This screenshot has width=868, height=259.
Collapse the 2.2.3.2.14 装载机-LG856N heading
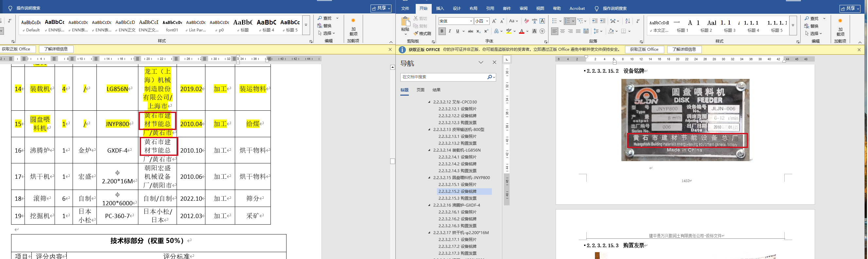429,150
